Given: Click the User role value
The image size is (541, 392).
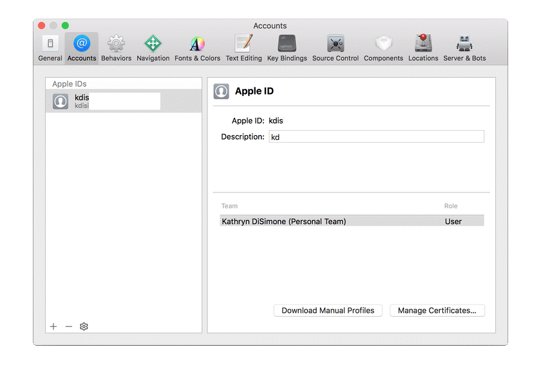Looking at the screenshot, I should (x=453, y=221).
